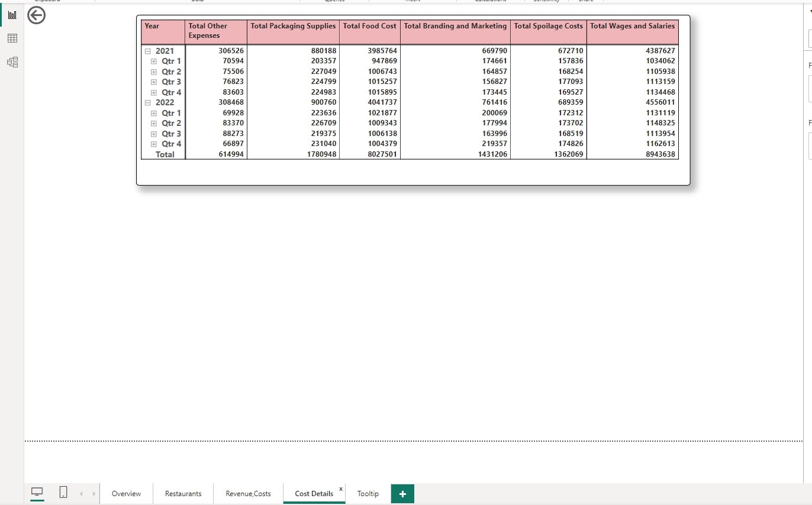Click 2022 Spoilage value 689359
Screen dimensions: 812x505
click(571, 102)
